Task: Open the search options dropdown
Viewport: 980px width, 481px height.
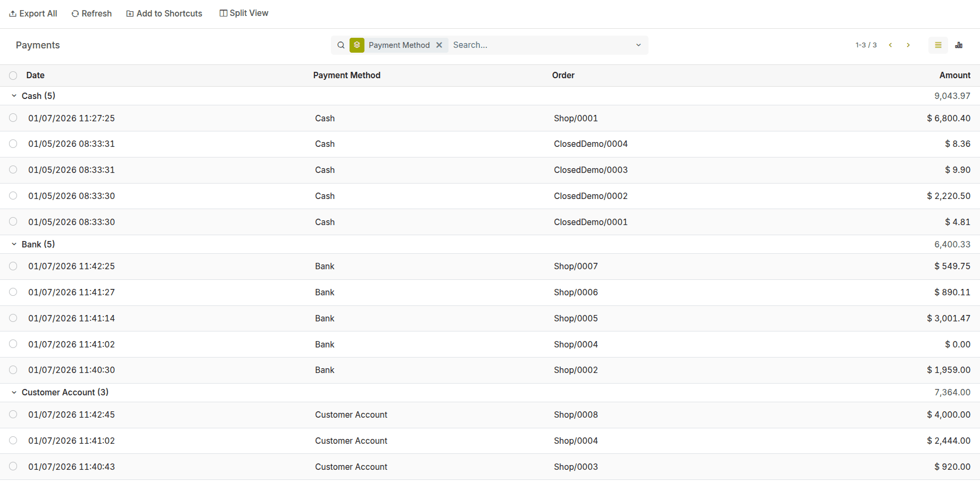Action: tap(638, 45)
